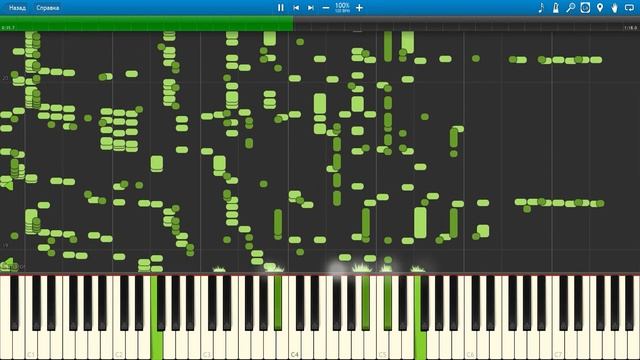Click the boxed play-mode icon in the toolbar
This screenshot has width=640, height=360.
585,8
